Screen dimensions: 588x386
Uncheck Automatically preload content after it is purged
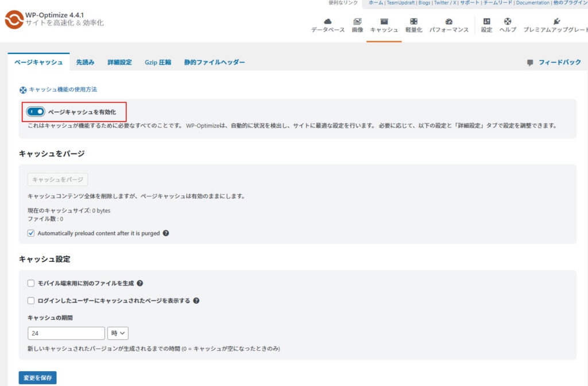pyautogui.click(x=30, y=233)
